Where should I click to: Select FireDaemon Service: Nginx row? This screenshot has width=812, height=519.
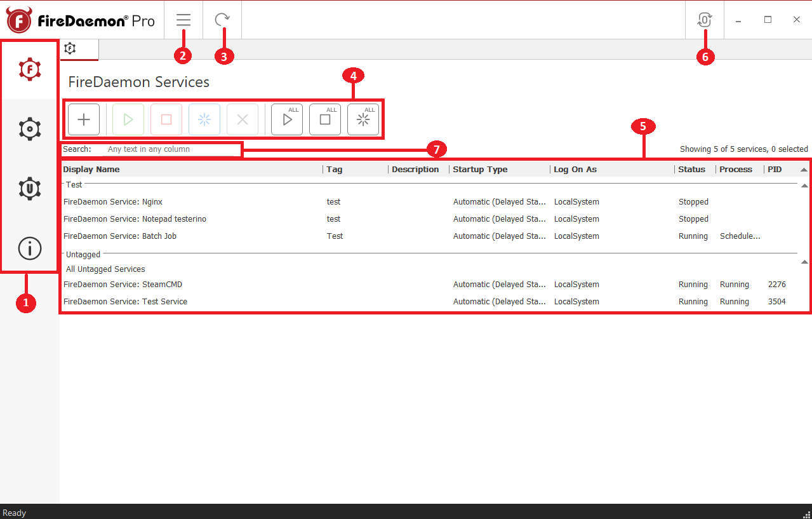point(430,202)
